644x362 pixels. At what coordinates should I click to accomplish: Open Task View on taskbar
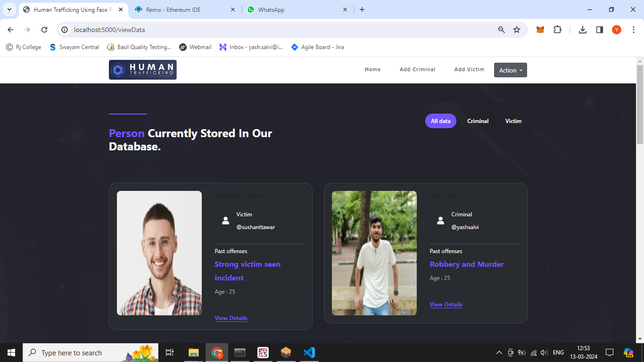pyautogui.click(x=170, y=353)
